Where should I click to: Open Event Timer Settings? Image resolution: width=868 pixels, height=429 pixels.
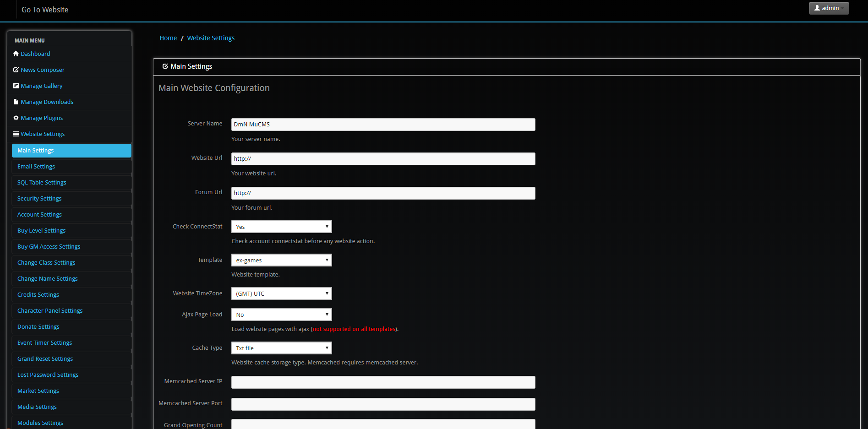71,343
